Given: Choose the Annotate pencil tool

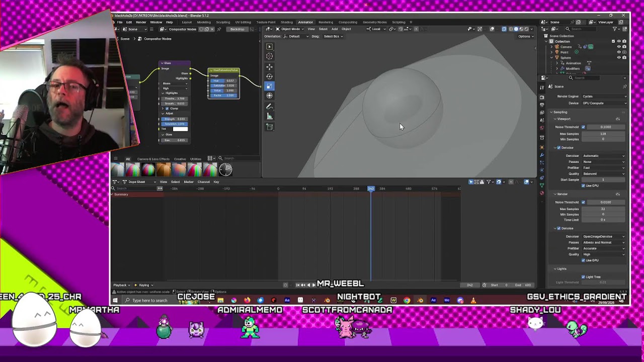Looking at the screenshot, I should coord(269,107).
